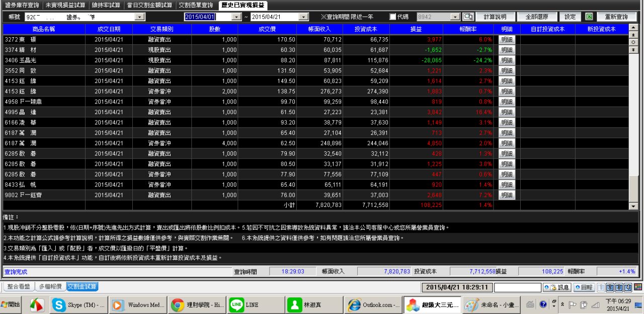Click the blue help question mark icon

pos(543,304)
